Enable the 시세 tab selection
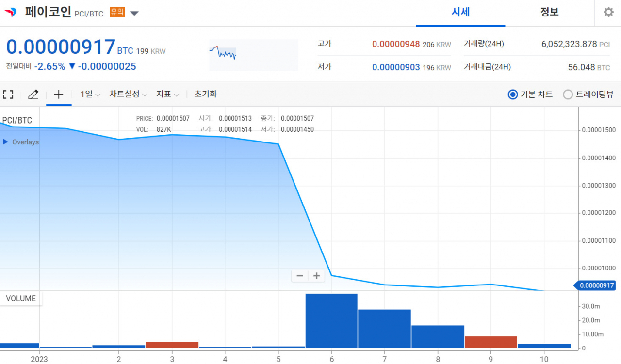This screenshot has width=621, height=364. pos(460,12)
